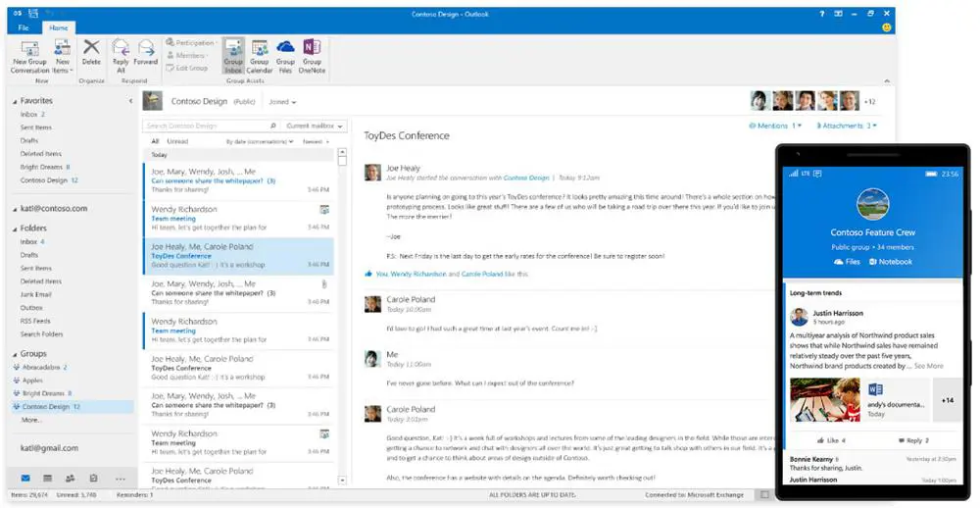Tap the +14 attachments thumbnail on phone

(x=948, y=400)
